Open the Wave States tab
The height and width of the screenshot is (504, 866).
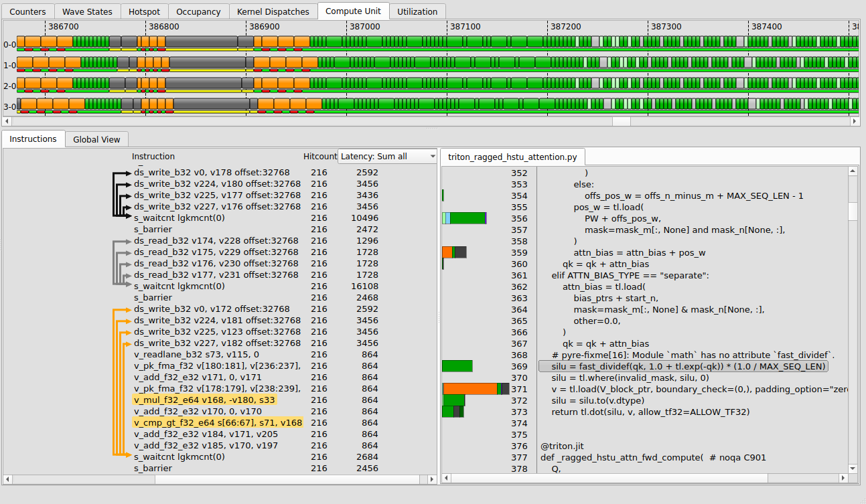[x=87, y=11]
